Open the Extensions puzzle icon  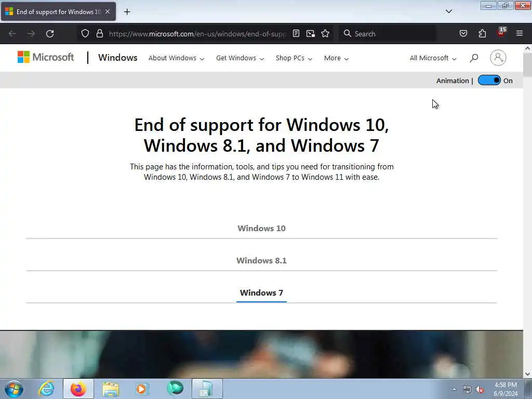point(482,34)
